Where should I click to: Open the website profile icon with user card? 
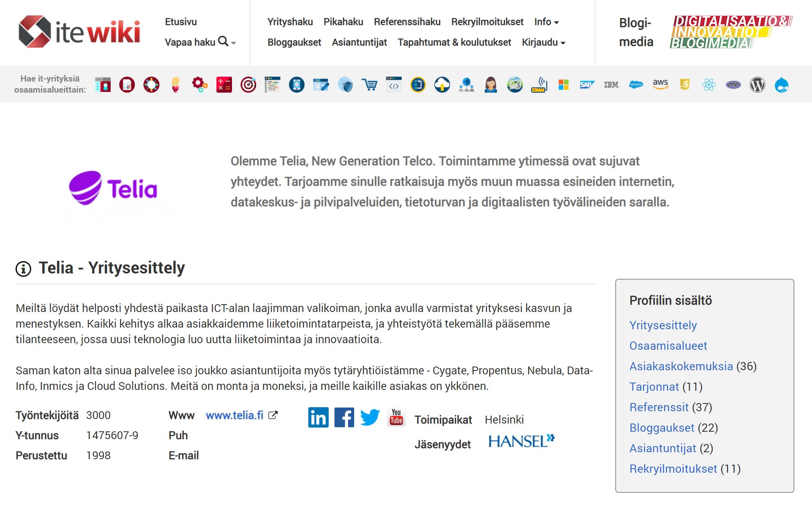point(103,85)
